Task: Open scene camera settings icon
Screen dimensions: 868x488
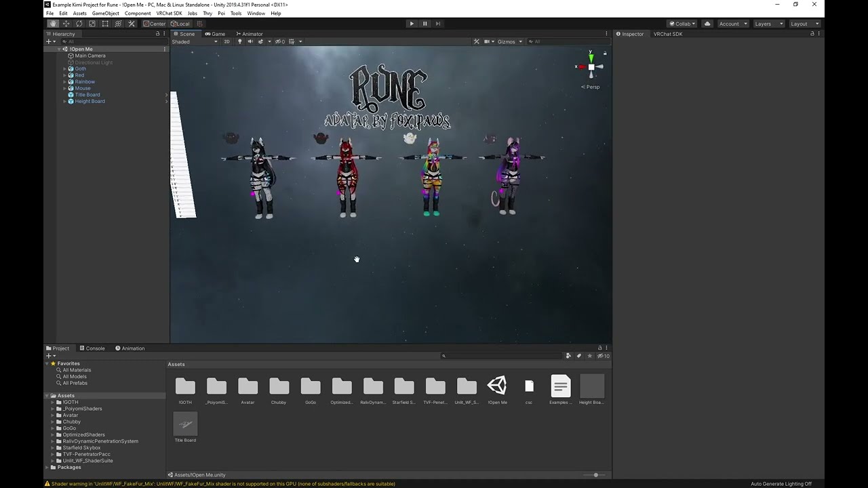Action: pyautogui.click(x=488, y=41)
